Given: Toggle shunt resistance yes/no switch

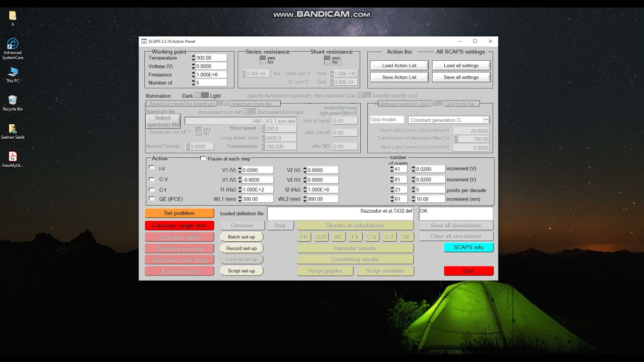Looking at the screenshot, I should (328, 60).
